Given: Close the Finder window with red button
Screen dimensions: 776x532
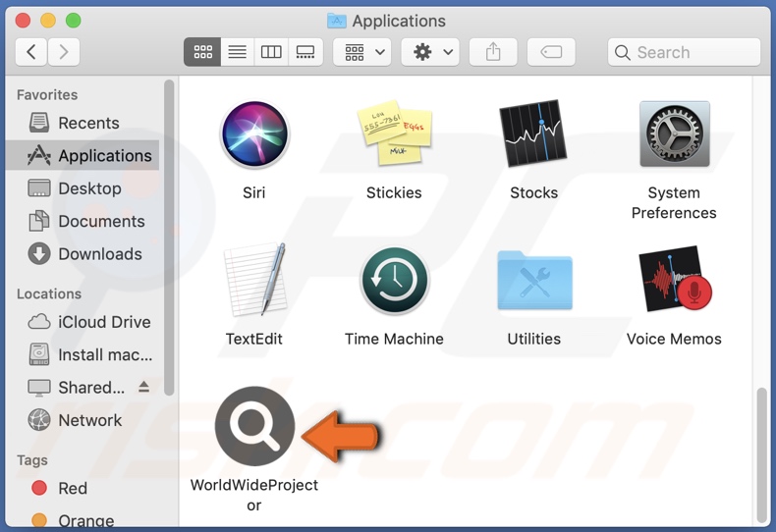Looking at the screenshot, I should click(x=23, y=21).
